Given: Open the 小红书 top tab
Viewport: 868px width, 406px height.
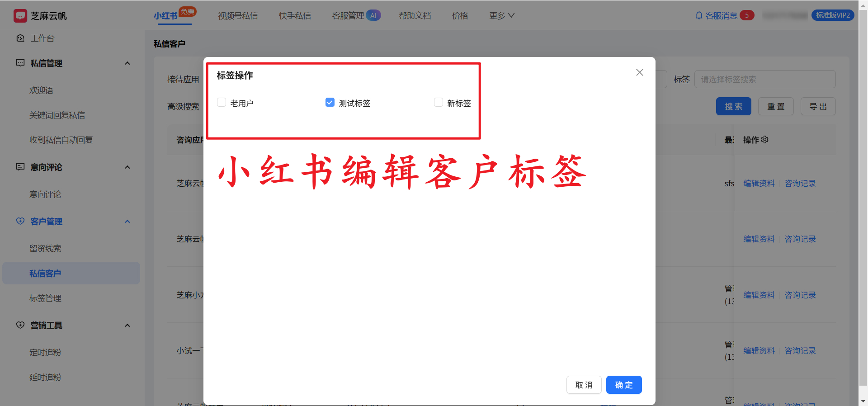Looking at the screenshot, I should (166, 16).
